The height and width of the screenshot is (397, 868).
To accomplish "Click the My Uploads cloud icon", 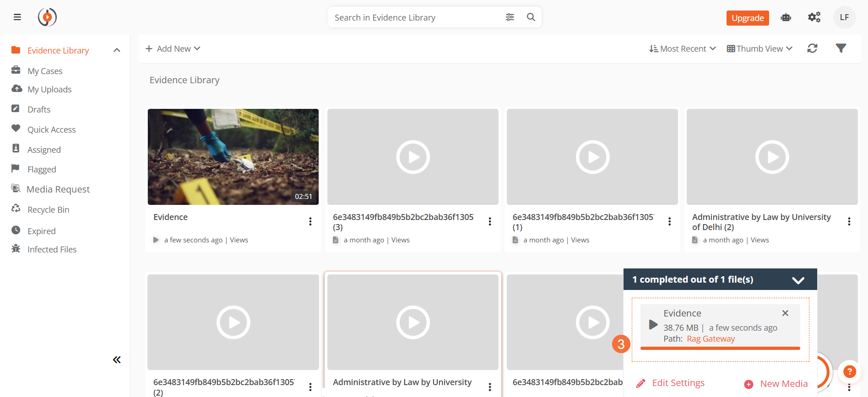I will 16,88.
